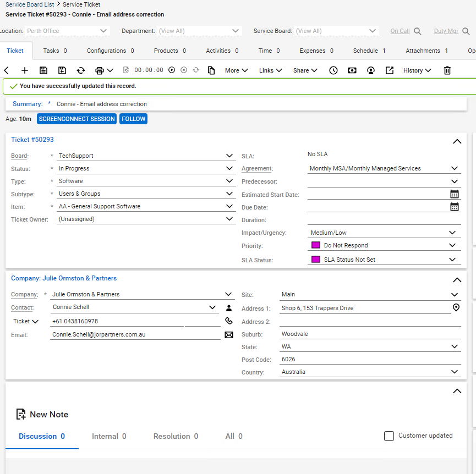Viewport: 476px width, 474px height.
Task: Open the Item dropdown showing AA - General Support Software
Action: tap(146, 206)
